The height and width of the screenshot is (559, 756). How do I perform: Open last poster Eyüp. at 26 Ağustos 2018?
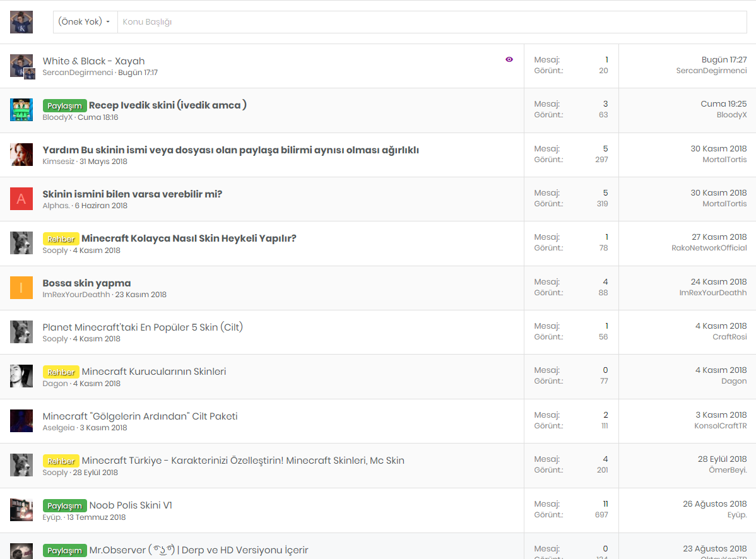click(x=736, y=515)
